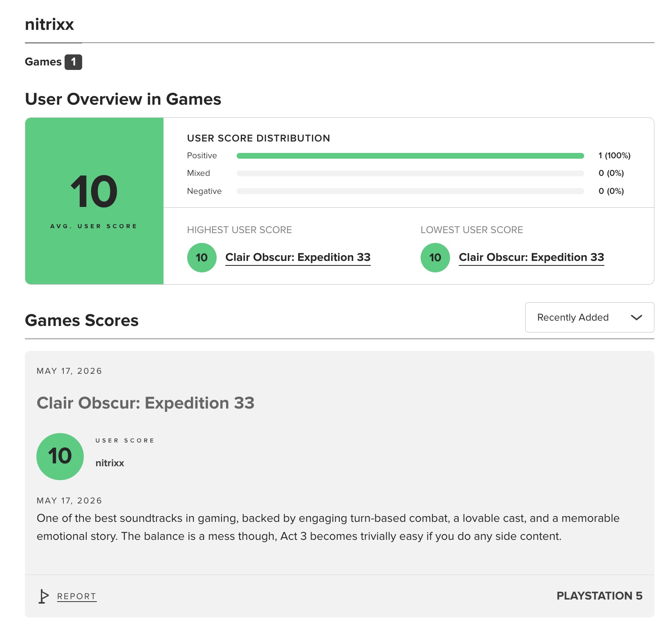This screenshot has width=672, height=629.
Task: Click the chevron arrow in sort dropdown
Action: tap(636, 317)
